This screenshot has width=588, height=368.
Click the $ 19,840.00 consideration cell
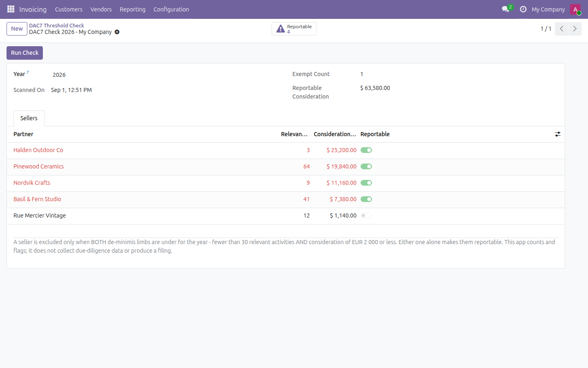[341, 166]
